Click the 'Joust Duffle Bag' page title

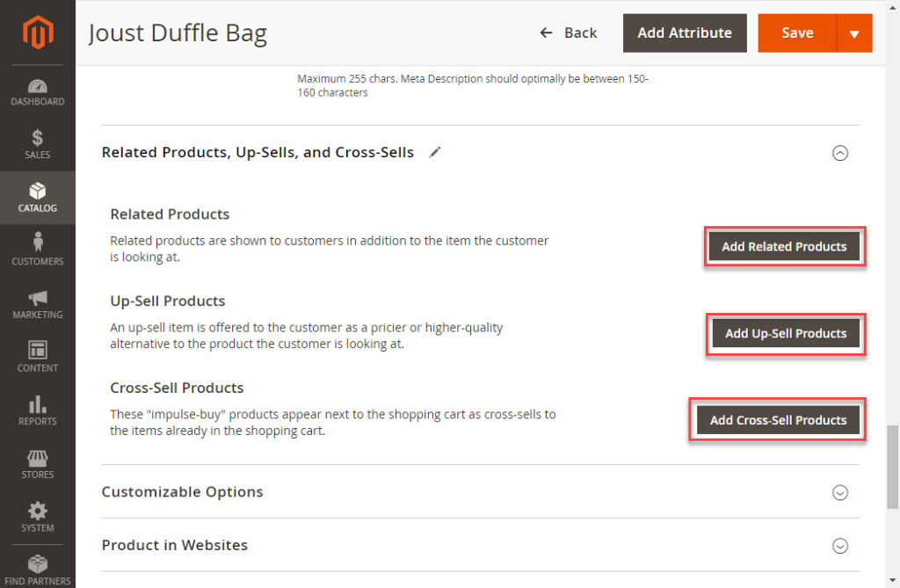point(178,33)
